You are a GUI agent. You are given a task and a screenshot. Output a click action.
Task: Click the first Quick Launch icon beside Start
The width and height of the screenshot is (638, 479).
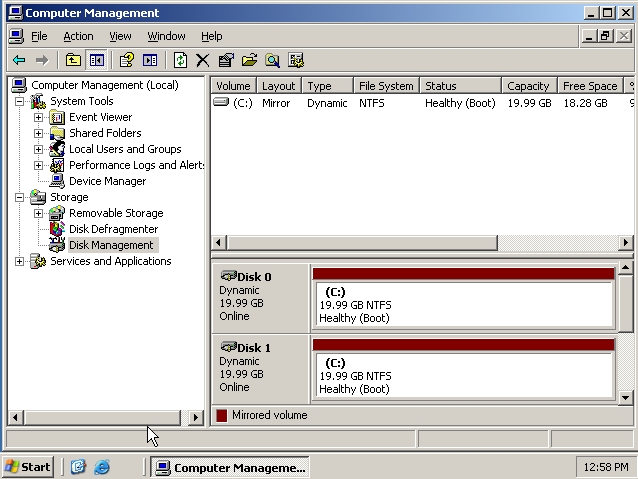pos(78,467)
